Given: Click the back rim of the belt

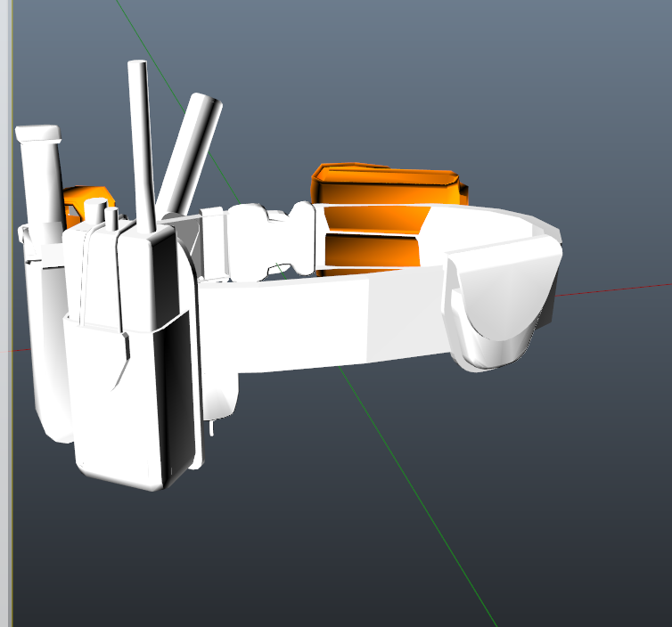Looking at the screenshot, I should (x=499, y=218).
